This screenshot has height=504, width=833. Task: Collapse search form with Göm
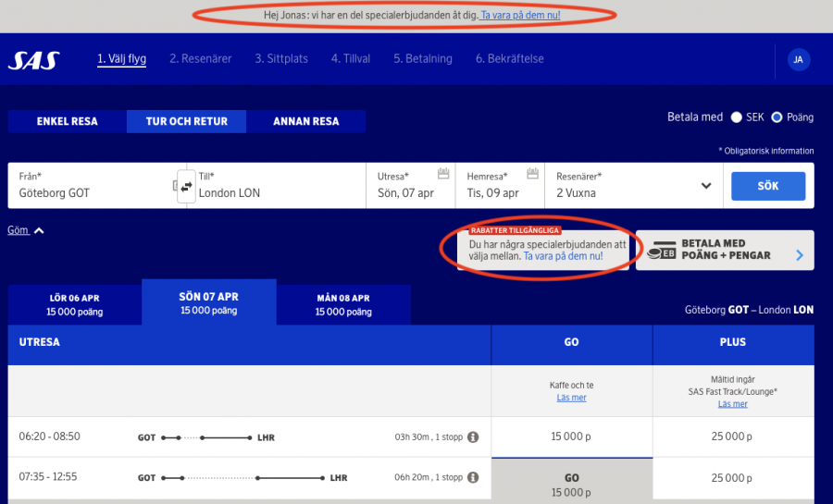click(25, 230)
